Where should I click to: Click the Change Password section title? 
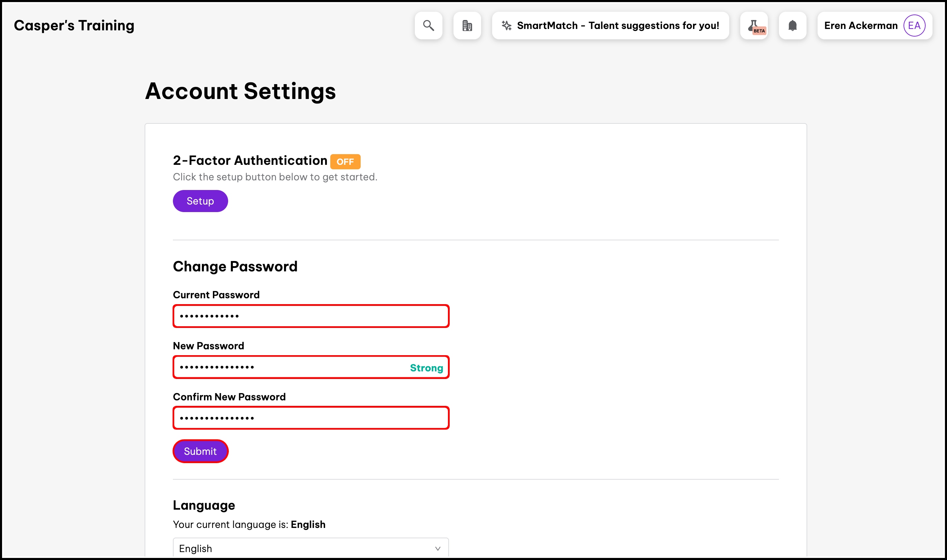[235, 267]
